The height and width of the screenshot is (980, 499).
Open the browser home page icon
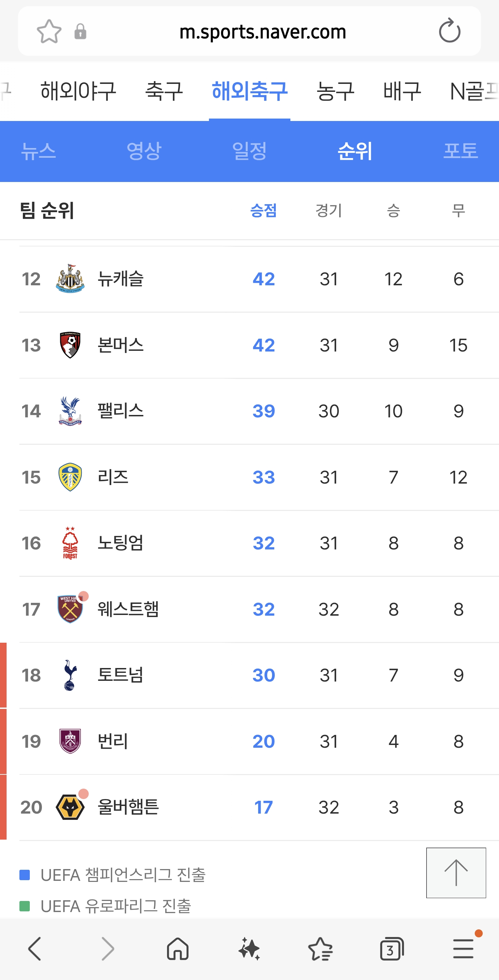pyautogui.click(x=178, y=948)
